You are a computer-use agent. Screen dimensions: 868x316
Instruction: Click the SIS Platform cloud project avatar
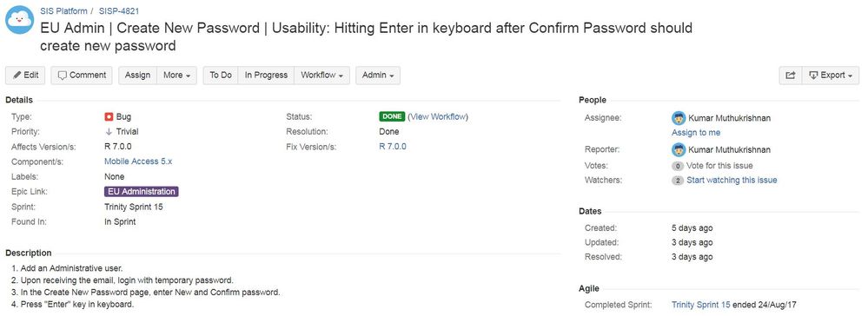20,20
